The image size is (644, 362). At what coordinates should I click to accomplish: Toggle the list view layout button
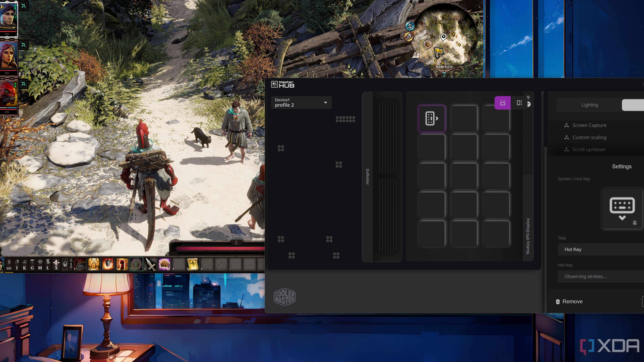click(x=519, y=103)
